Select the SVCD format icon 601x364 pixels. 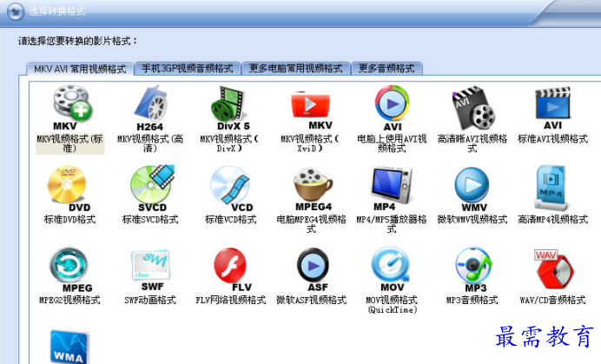[x=152, y=189]
